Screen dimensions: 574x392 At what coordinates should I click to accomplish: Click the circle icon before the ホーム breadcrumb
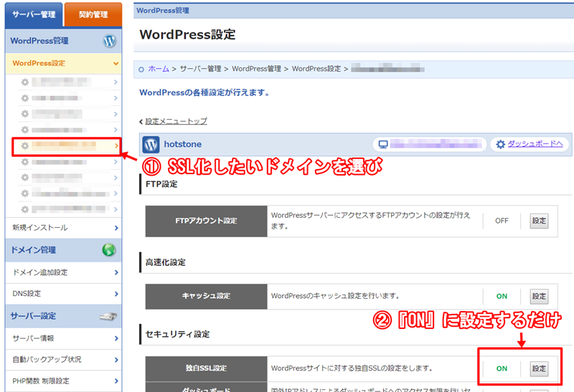[141, 69]
